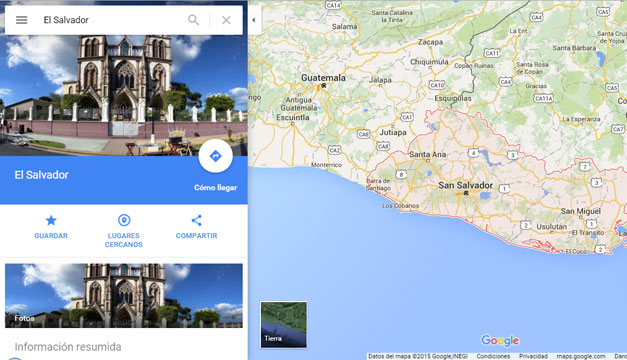Share location with Compartir icon
The image size is (627, 360).
click(x=196, y=227)
